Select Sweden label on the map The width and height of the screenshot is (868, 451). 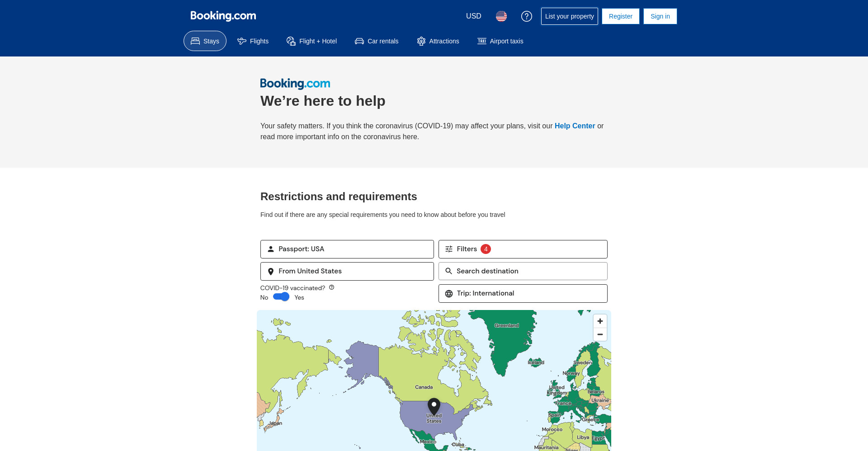tap(582, 362)
